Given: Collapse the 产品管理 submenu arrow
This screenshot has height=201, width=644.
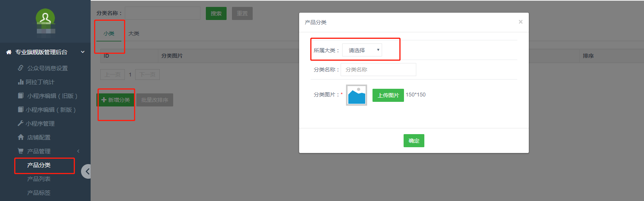Looking at the screenshot, I should [78, 151].
